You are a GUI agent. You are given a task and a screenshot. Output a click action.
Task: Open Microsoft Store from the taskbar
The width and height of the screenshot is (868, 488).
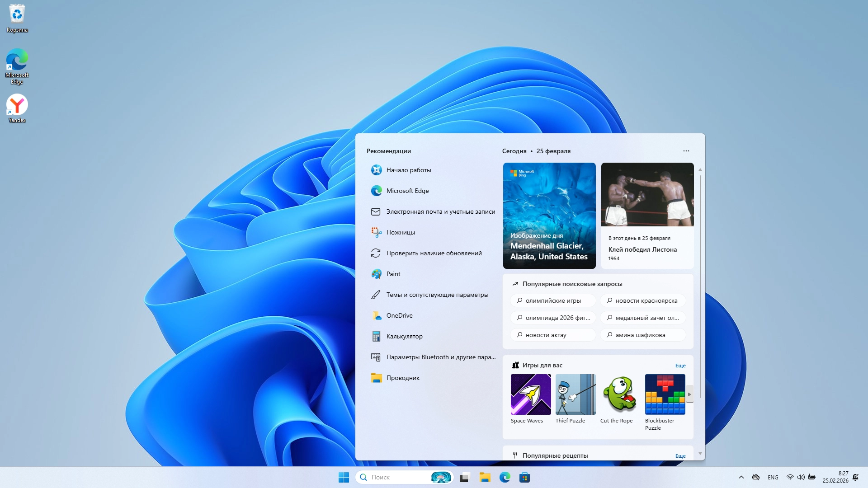524,477
